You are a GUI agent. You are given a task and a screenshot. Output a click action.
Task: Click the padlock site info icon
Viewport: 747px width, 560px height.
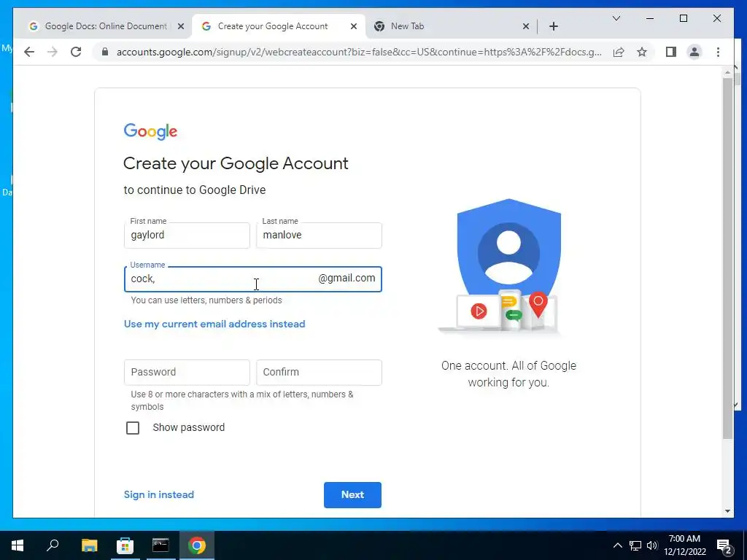click(105, 52)
